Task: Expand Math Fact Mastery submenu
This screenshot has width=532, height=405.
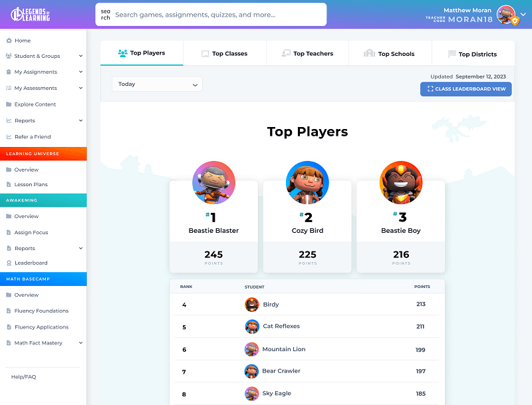Action: coord(80,343)
